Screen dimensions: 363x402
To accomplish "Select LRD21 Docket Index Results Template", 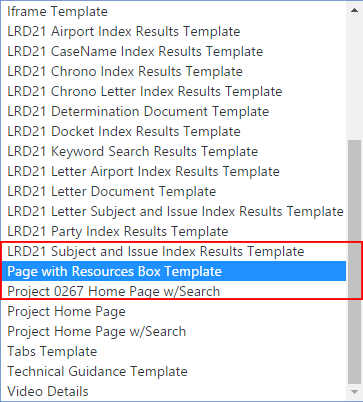I will point(173,131).
